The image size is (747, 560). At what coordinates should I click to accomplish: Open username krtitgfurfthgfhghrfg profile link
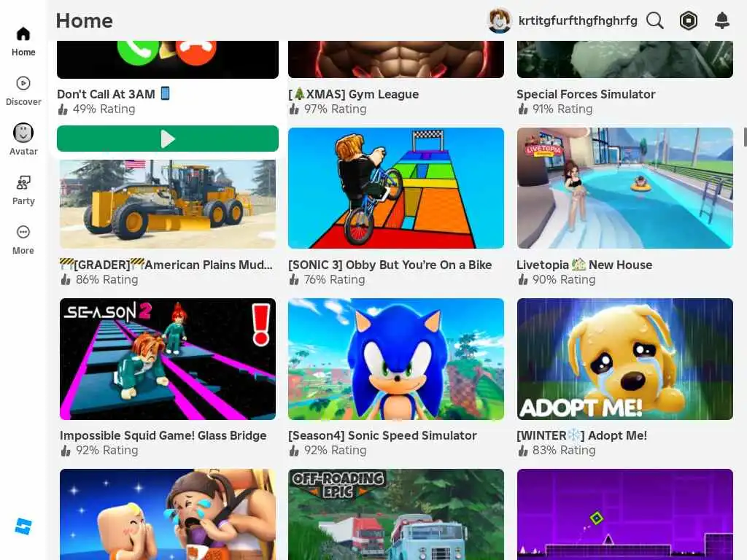click(578, 21)
